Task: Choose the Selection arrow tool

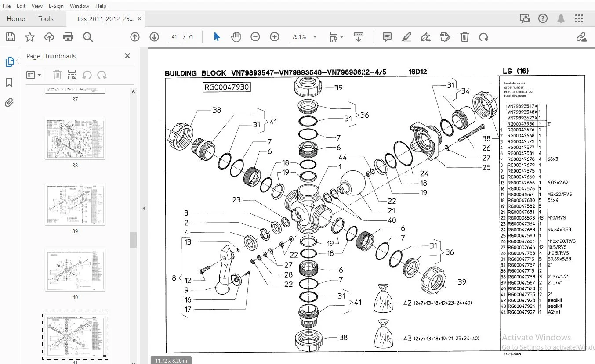Action: tap(217, 37)
